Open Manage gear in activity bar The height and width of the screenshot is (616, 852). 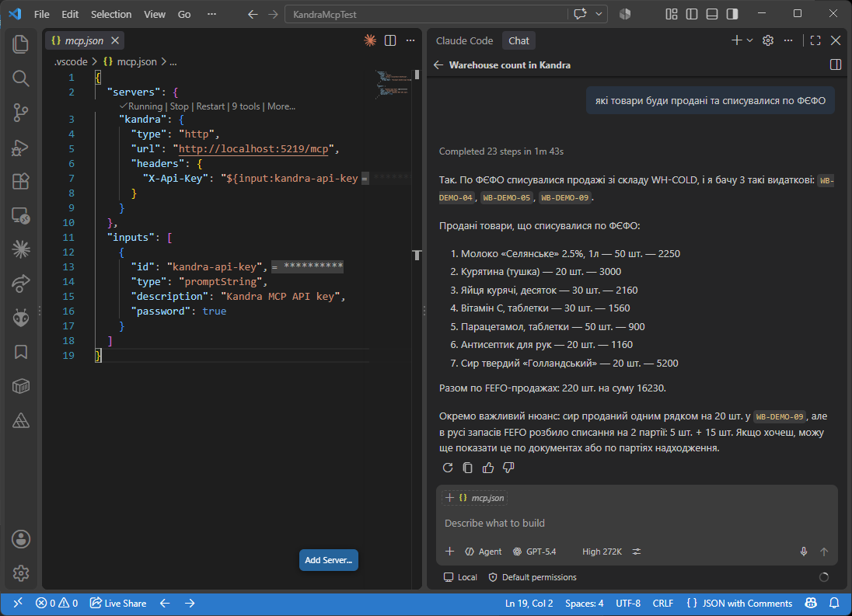(x=21, y=573)
